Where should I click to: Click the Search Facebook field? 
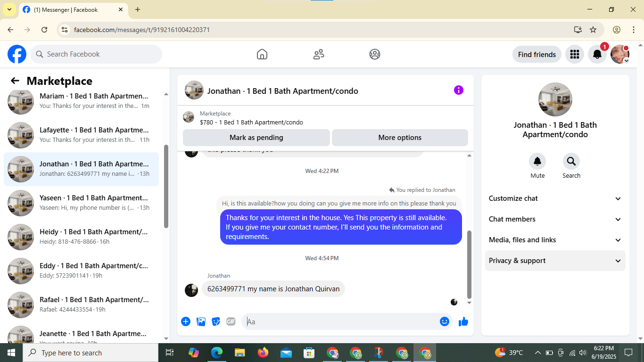tap(96, 54)
